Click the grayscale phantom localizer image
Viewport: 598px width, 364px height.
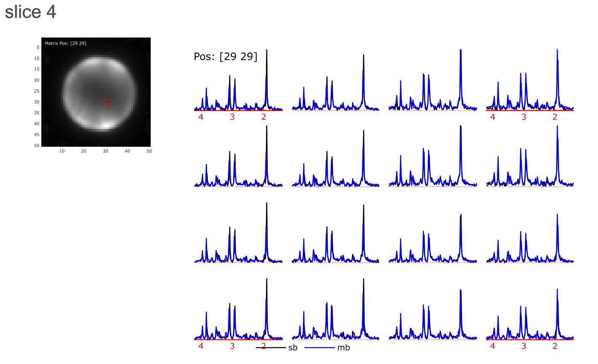pyautogui.click(x=96, y=92)
